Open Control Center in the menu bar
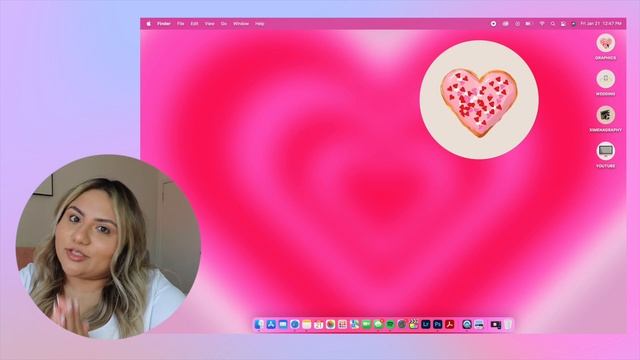640x360 pixels. (x=563, y=24)
